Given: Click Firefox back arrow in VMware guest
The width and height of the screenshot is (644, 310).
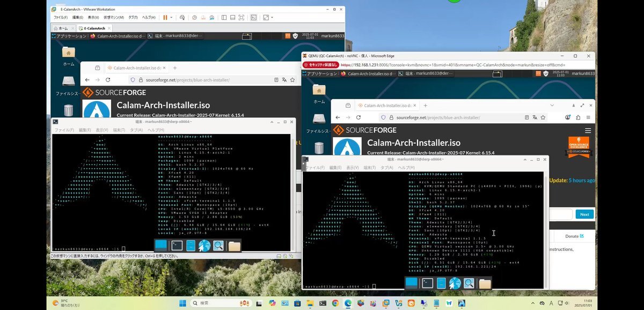Looking at the screenshot, I should tap(89, 80).
